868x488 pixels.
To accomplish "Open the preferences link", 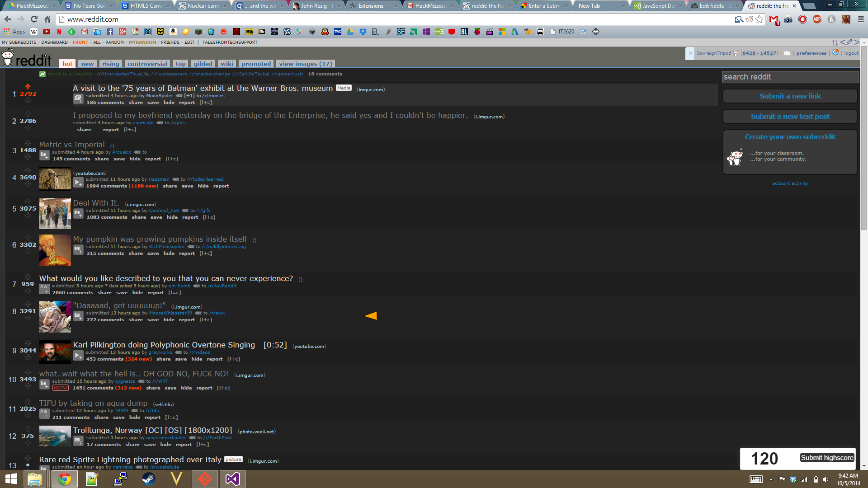I will [x=811, y=53].
